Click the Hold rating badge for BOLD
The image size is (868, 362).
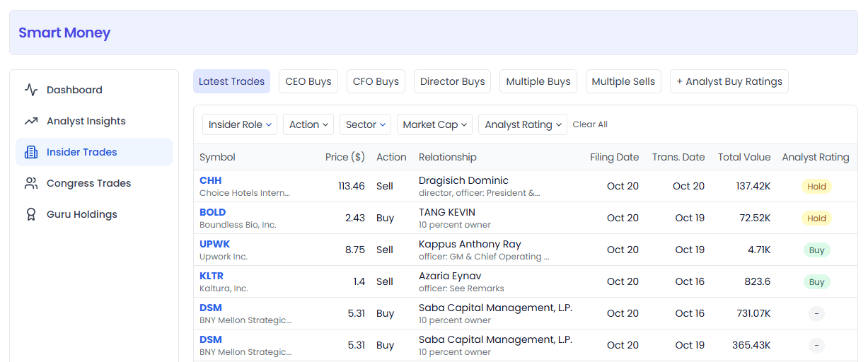click(x=816, y=218)
